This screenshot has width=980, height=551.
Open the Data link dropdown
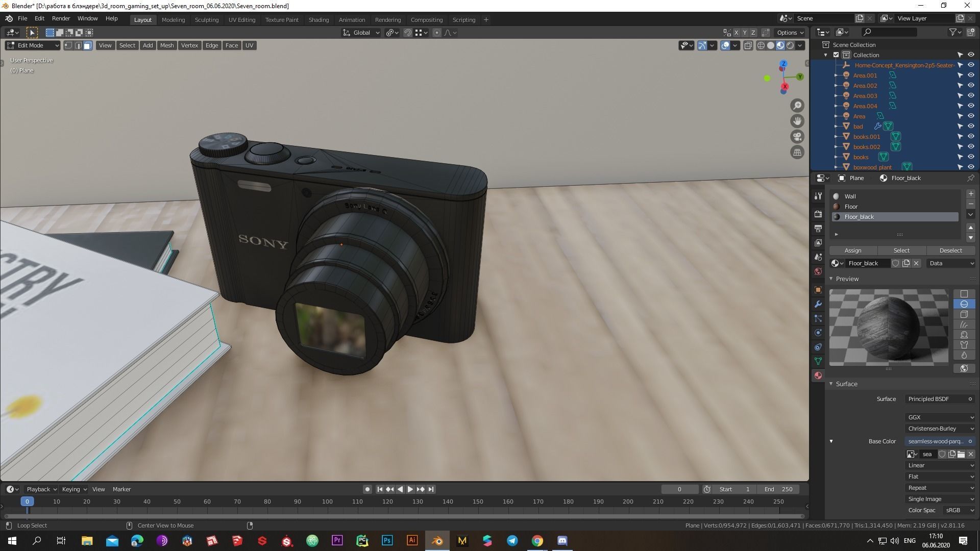[x=951, y=263]
